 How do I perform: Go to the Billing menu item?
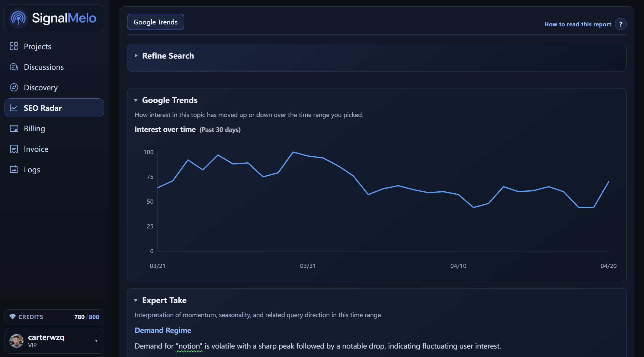pos(34,129)
